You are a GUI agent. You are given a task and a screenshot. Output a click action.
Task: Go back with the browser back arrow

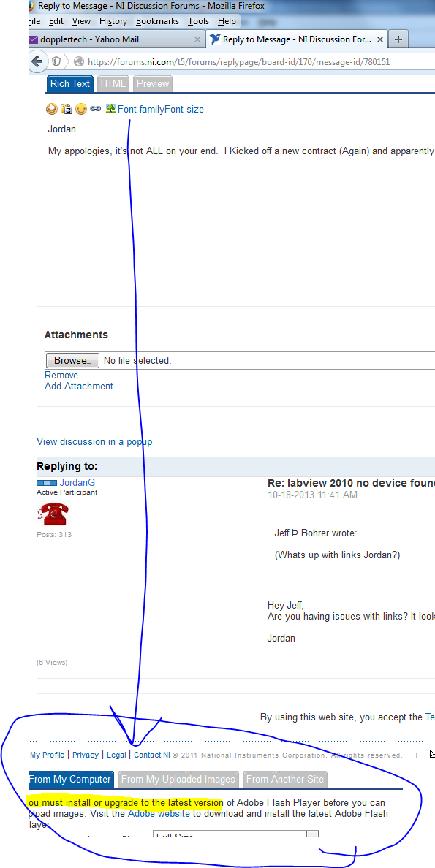37,61
